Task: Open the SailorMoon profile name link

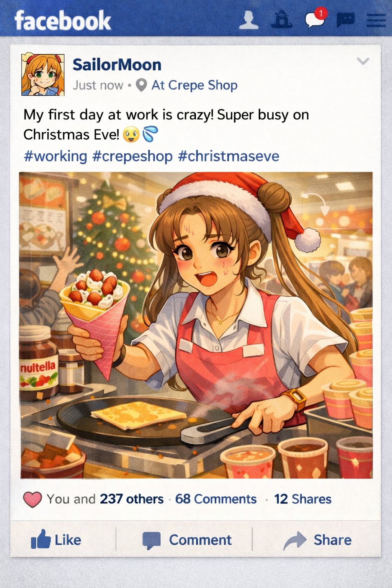Action: 117,65
